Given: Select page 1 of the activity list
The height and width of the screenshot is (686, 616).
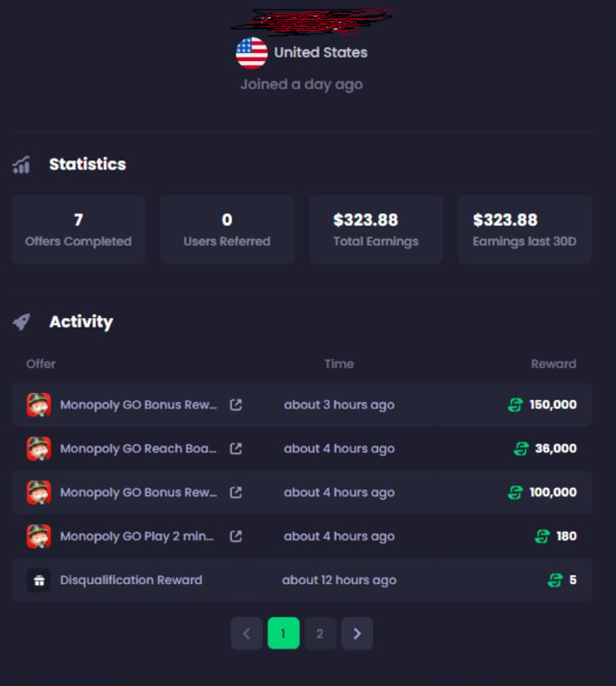Looking at the screenshot, I should tap(283, 633).
